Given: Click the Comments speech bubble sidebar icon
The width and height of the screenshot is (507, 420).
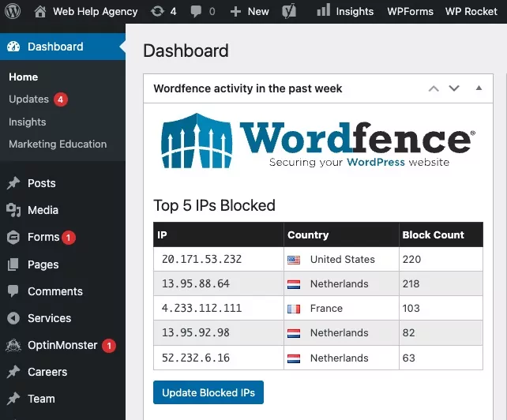Looking at the screenshot, I should click(13, 291).
